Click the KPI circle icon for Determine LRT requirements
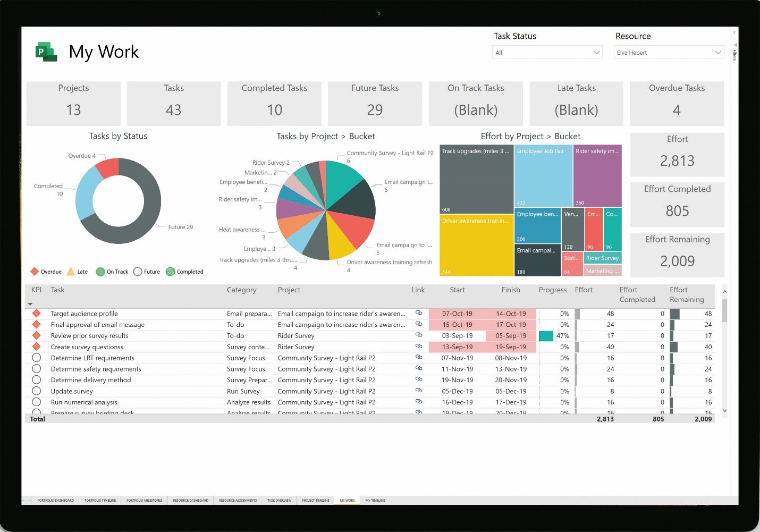The width and height of the screenshot is (760, 532). point(37,358)
